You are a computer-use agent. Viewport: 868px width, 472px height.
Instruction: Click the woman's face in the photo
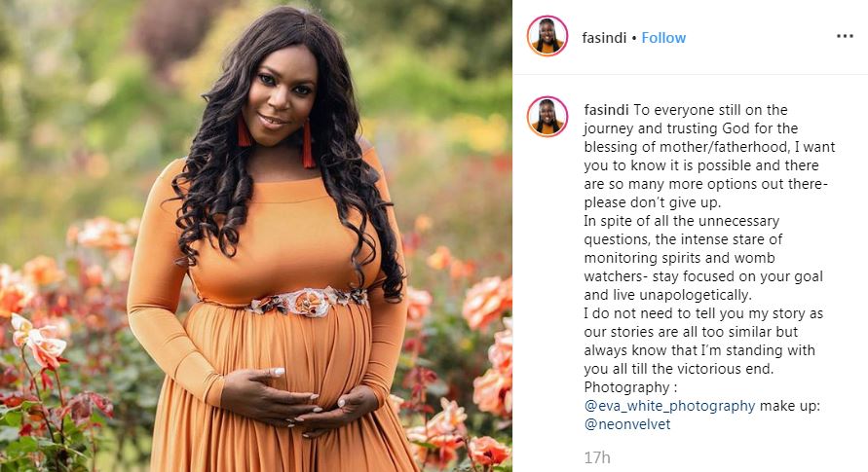281,94
